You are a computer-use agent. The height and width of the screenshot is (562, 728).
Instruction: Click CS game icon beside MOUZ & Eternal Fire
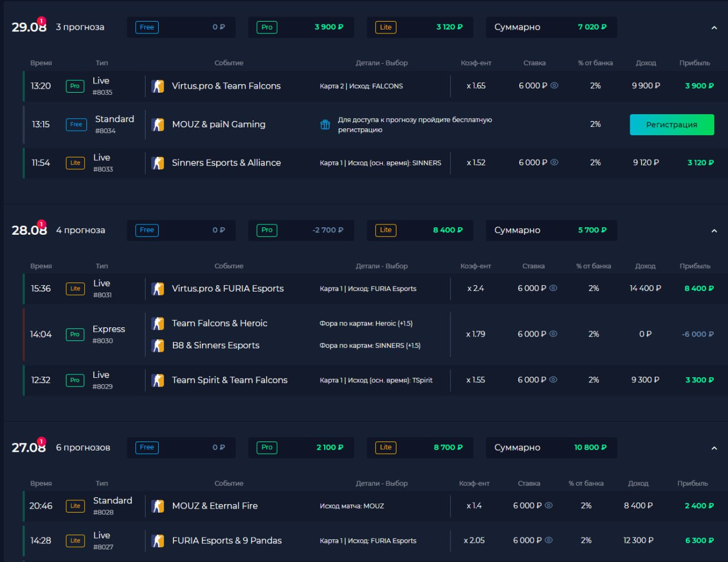pyautogui.click(x=158, y=506)
